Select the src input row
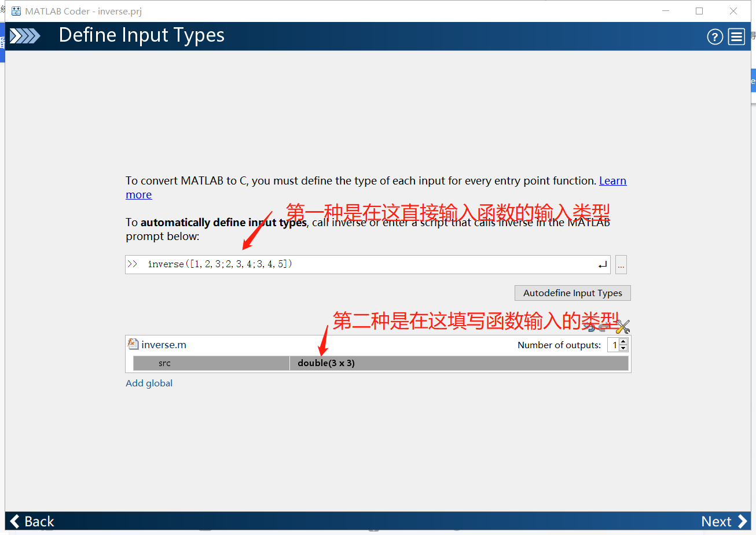Screen dimensions: 756x535 (x=211, y=363)
